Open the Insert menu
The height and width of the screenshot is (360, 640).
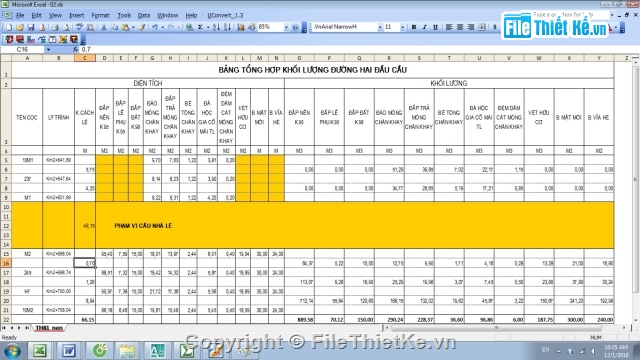tap(76, 16)
